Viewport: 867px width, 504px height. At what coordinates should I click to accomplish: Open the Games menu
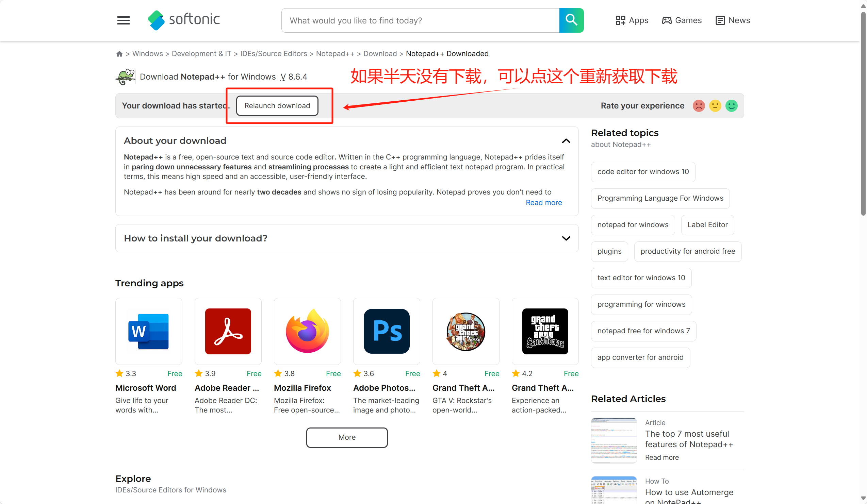click(x=682, y=20)
